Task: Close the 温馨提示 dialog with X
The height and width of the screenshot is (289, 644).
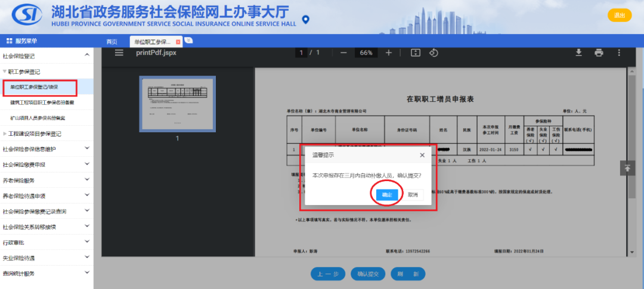Action: pos(422,155)
